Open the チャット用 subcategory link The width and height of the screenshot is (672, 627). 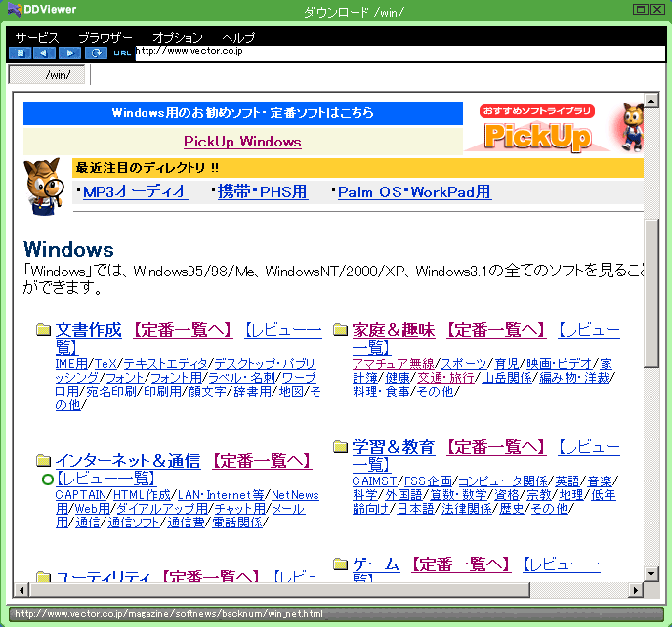(239, 509)
